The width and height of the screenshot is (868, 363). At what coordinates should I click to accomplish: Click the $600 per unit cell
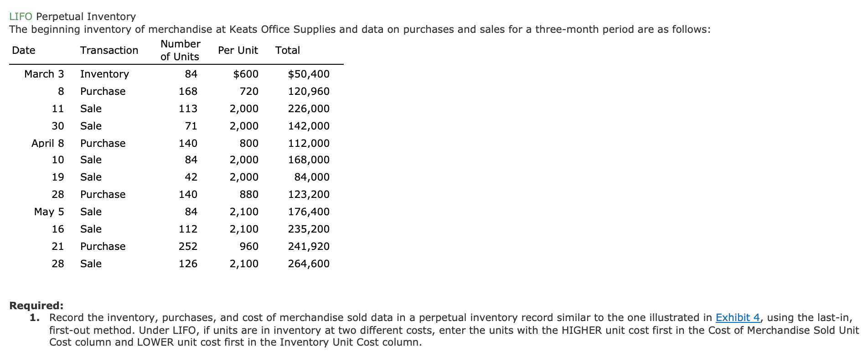click(x=246, y=74)
